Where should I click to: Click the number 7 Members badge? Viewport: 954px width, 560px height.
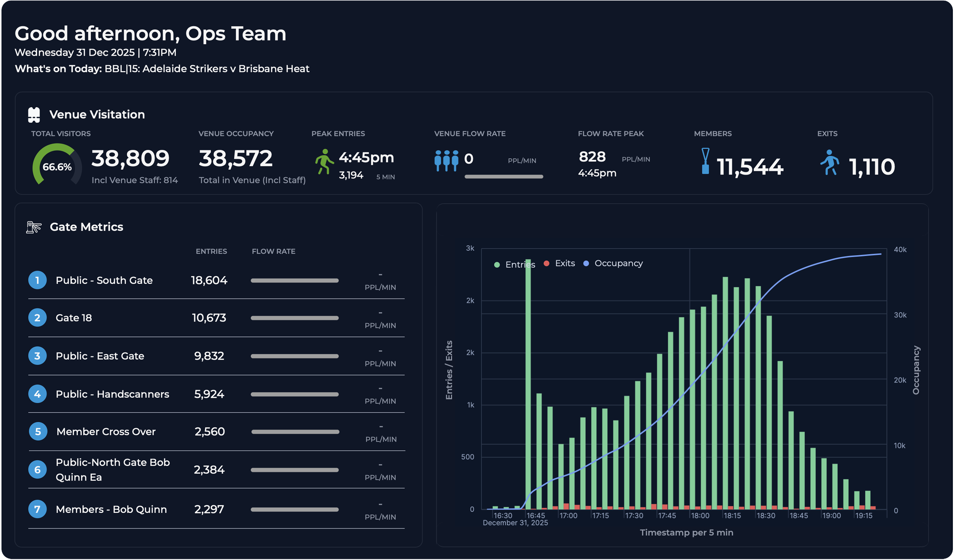pos(37,509)
